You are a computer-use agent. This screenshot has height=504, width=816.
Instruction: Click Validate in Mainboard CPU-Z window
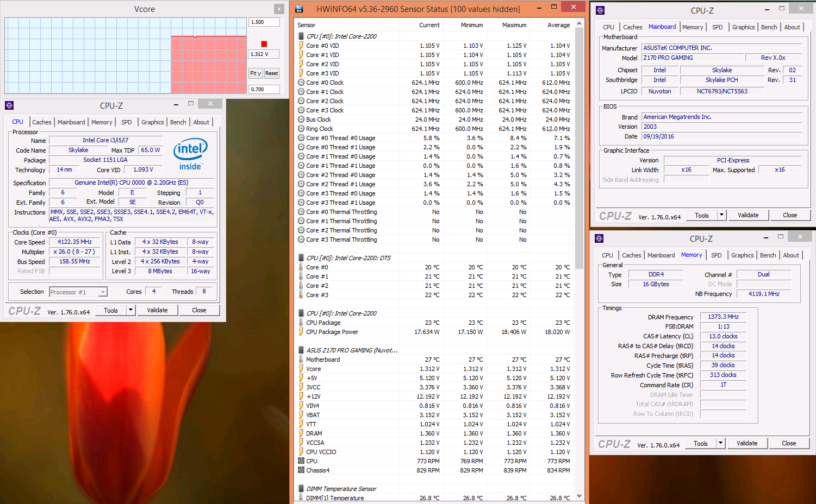pyautogui.click(x=748, y=215)
